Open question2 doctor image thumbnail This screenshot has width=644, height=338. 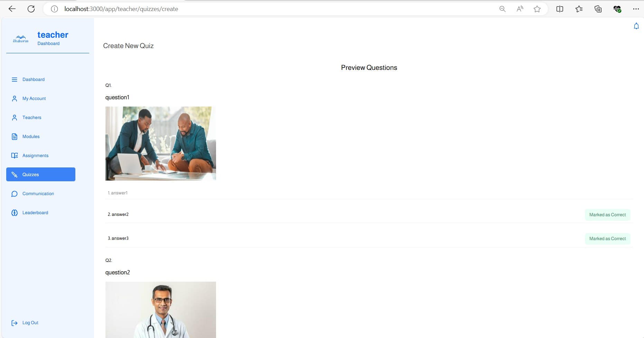pyautogui.click(x=161, y=310)
